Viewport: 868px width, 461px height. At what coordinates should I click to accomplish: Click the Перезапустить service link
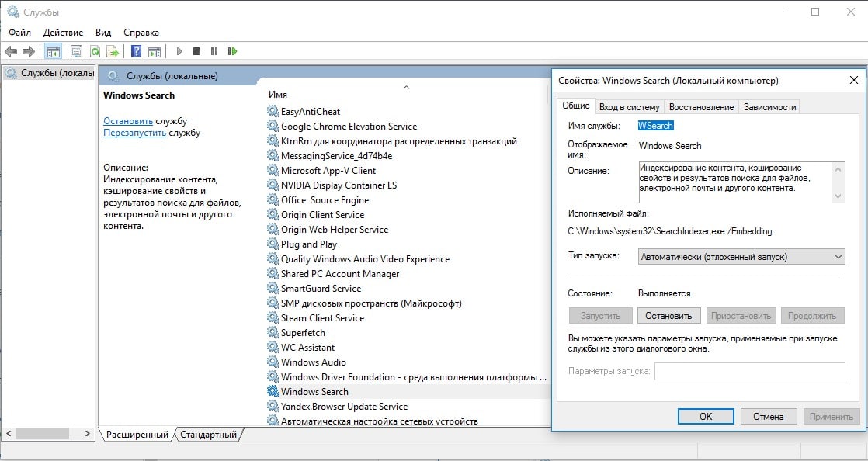tap(134, 133)
